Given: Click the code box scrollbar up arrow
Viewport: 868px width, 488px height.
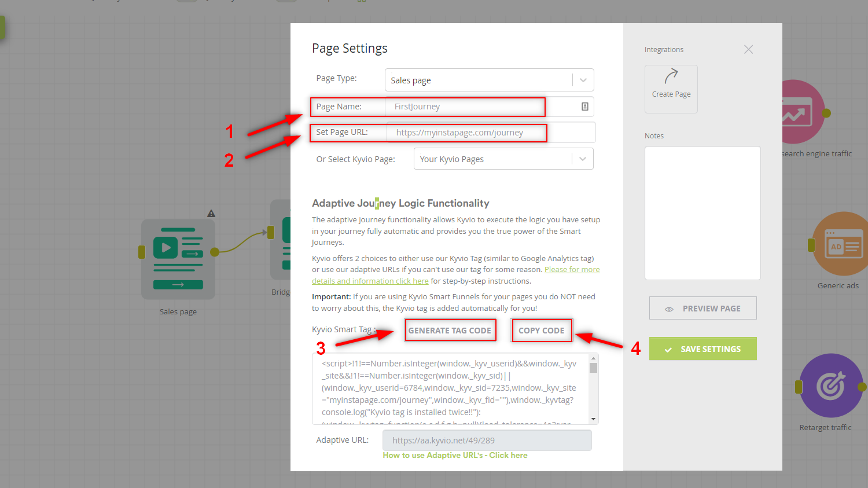Looking at the screenshot, I should [593, 358].
